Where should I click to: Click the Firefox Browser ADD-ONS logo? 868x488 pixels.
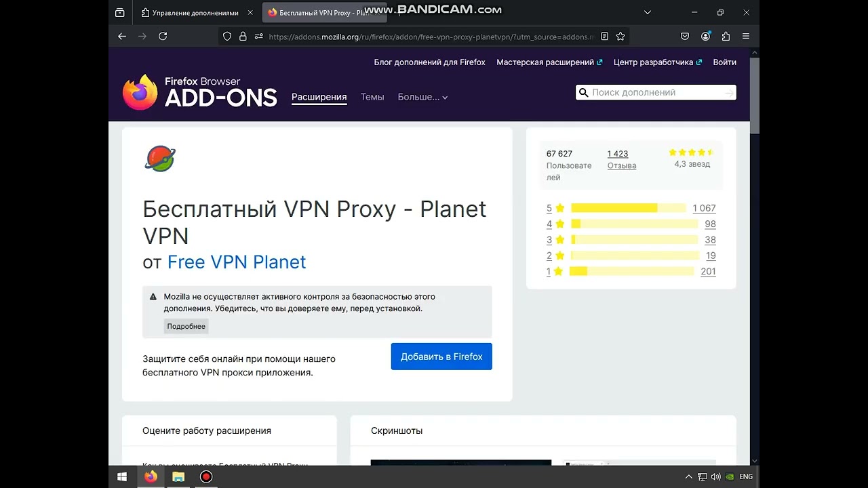[200, 91]
